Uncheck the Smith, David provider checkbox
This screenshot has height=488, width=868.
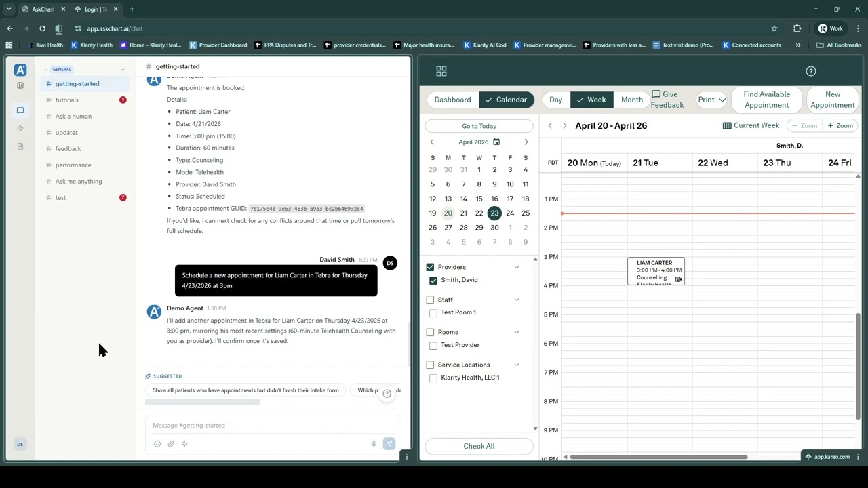tap(433, 281)
